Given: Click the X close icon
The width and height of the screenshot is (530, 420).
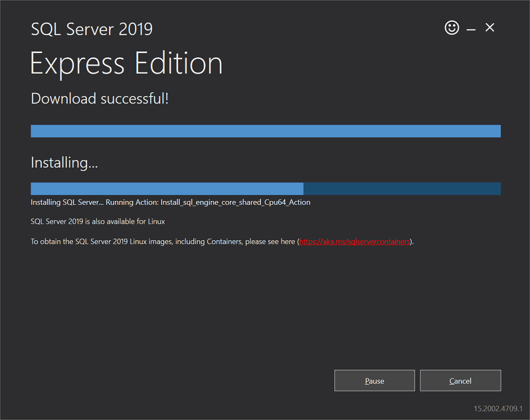Looking at the screenshot, I should click(x=489, y=28).
